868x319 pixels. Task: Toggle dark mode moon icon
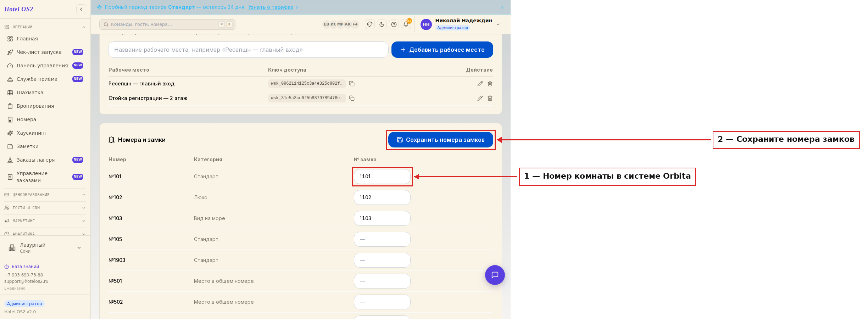pyautogui.click(x=382, y=24)
